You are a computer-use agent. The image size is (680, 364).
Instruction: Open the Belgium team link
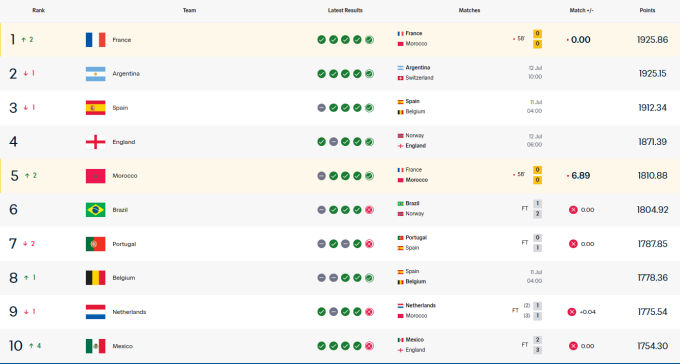tap(124, 278)
